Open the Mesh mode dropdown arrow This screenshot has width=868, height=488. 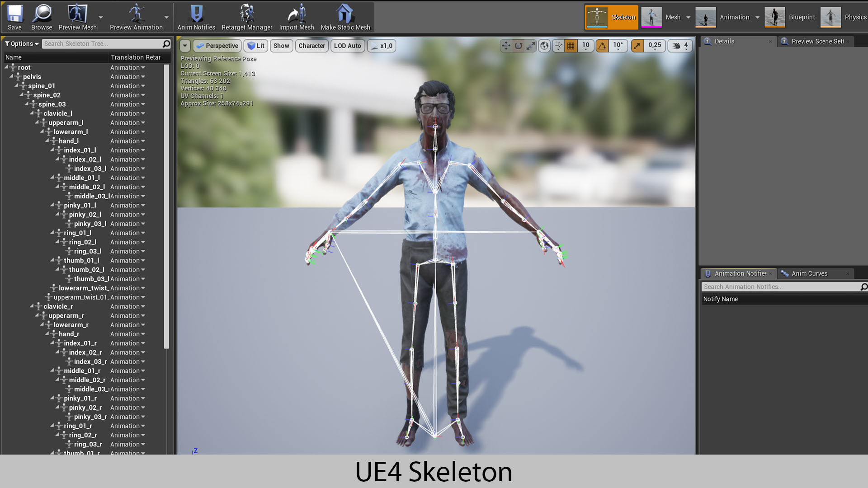tap(688, 17)
